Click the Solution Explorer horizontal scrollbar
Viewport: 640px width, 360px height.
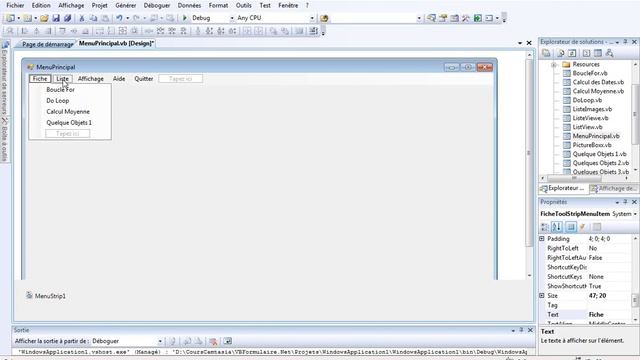click(584, 178)
